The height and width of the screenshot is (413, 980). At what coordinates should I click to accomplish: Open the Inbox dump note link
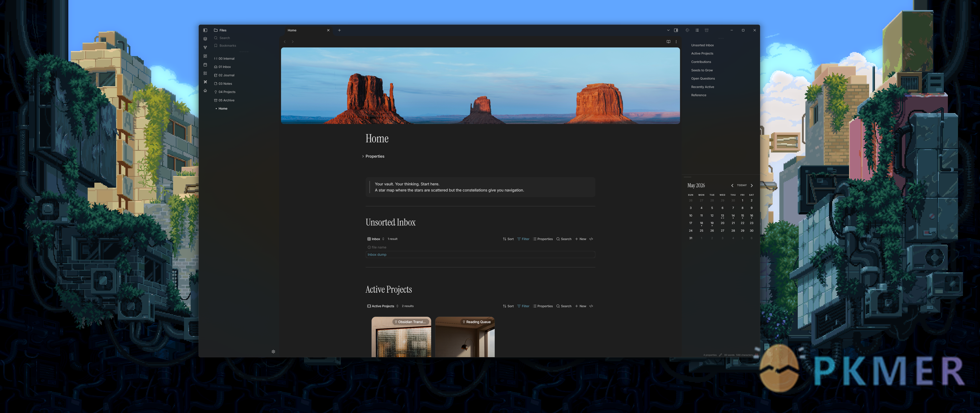coord(377,255)
